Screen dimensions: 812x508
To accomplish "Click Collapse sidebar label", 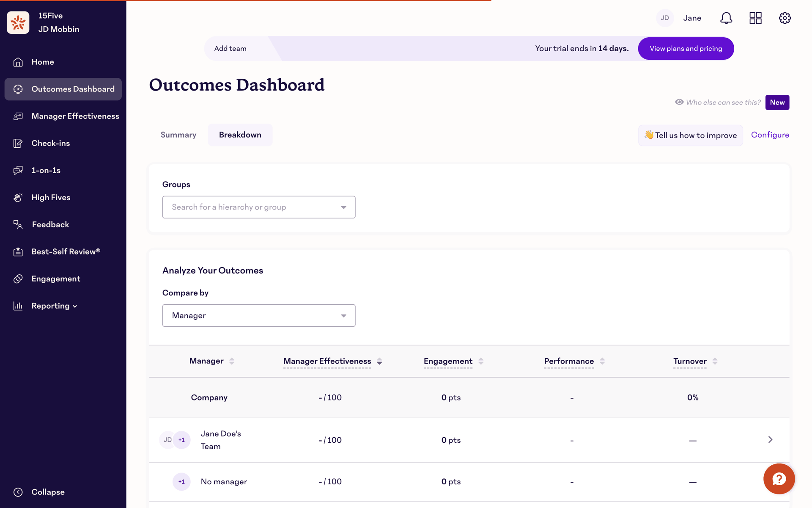I will [x=48, y=492].
